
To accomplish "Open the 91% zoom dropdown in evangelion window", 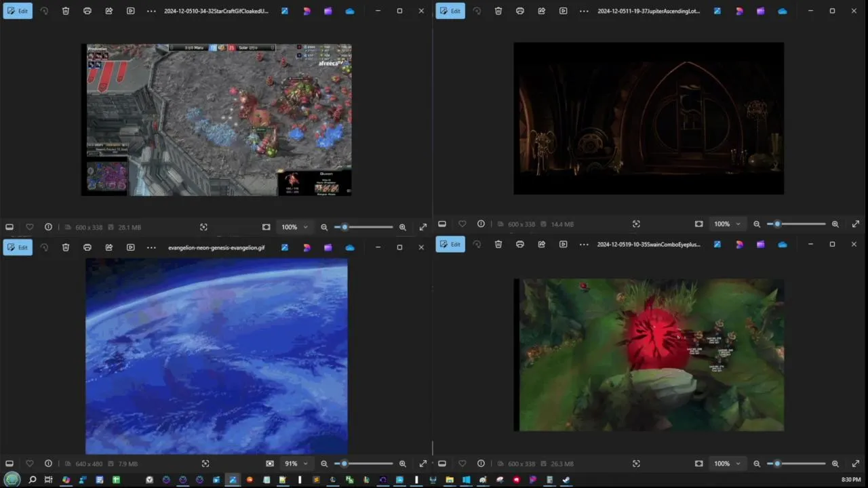I will point(296,464).
